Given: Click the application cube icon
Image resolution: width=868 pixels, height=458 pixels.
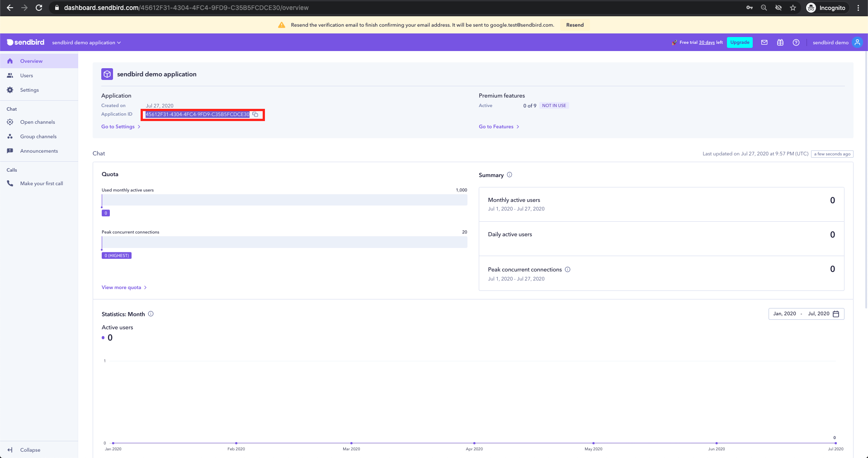Looking at the screenshot, I should 107,74.
